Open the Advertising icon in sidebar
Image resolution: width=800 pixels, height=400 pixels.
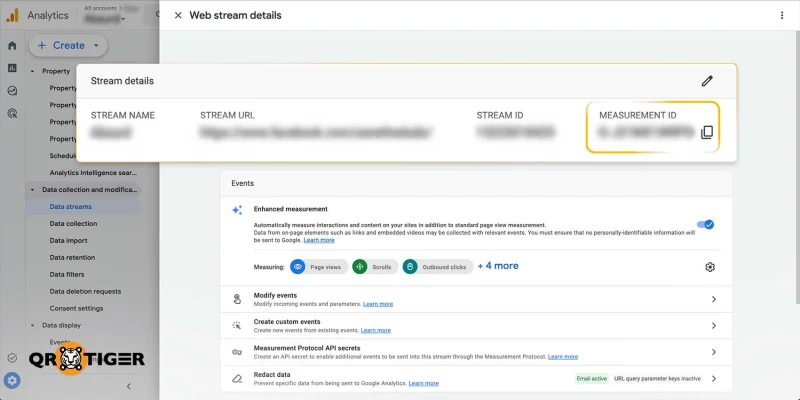tap(12, 113)
